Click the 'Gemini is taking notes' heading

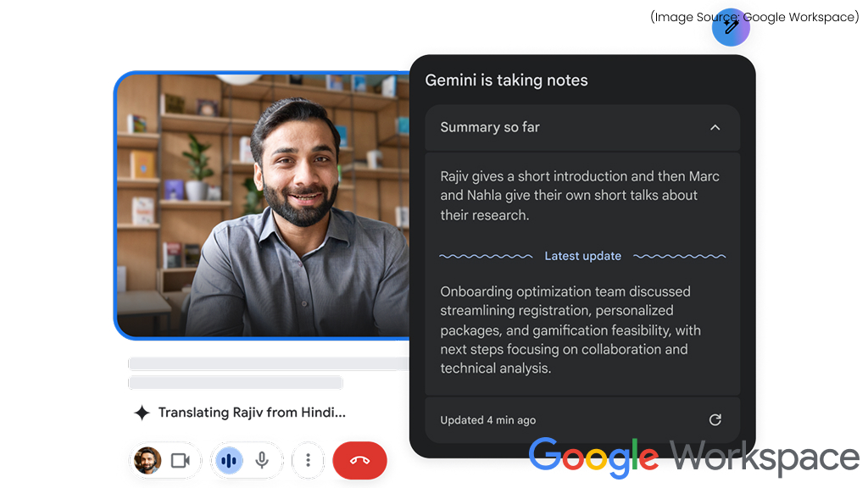[x=507, y=80]
